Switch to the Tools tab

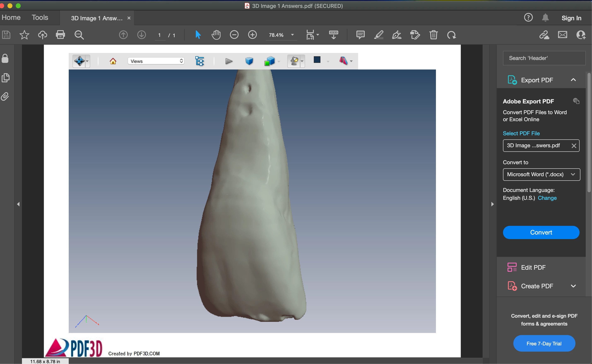tap(40, 18)
